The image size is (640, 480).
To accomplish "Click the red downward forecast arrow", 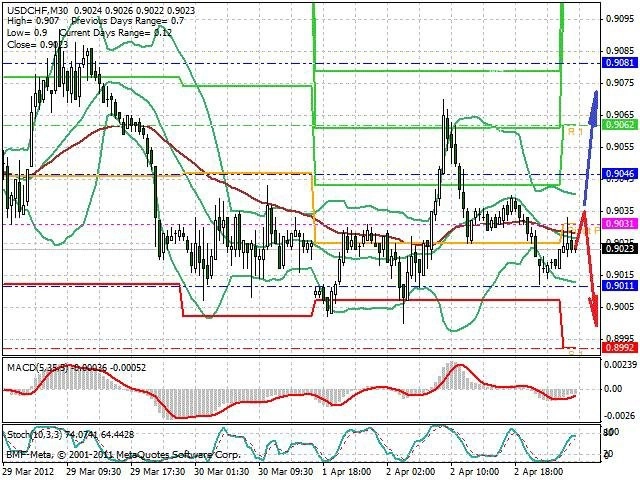I will point(589,269).
